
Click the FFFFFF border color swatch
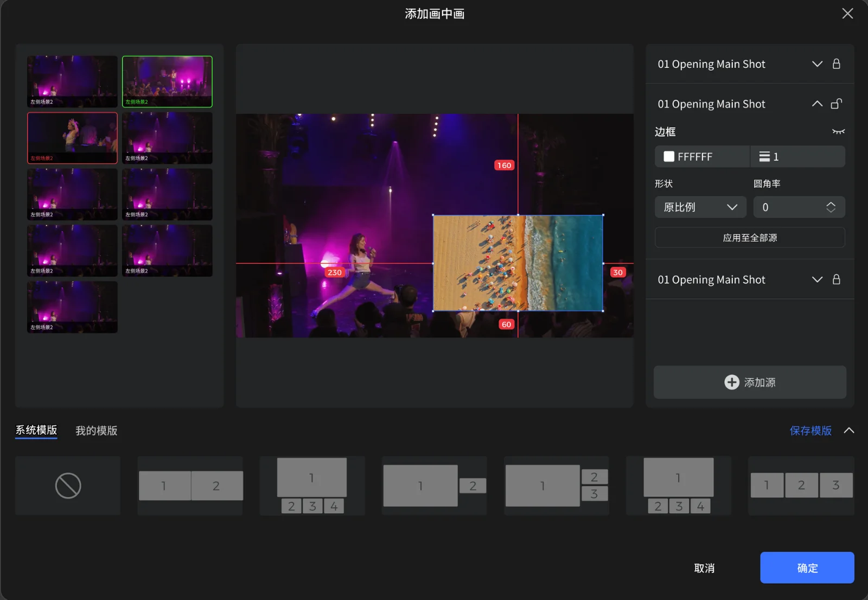pos(669,157)
